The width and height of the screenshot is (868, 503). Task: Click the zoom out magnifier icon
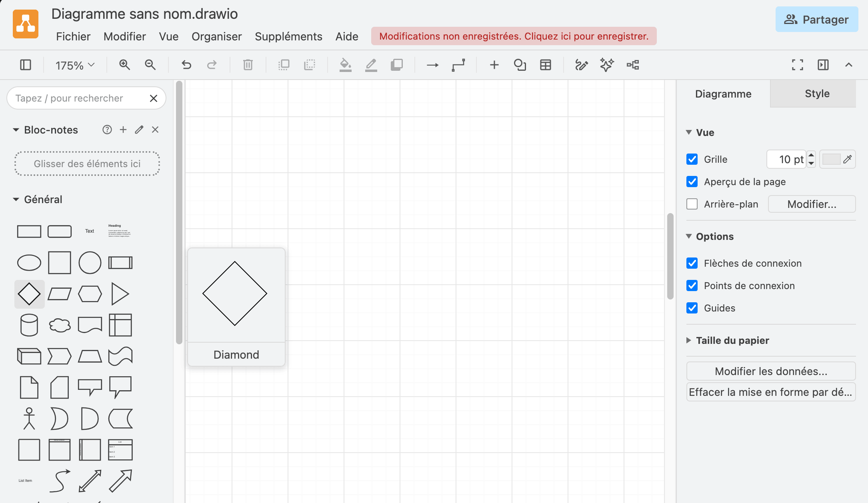(x=150, y=65)
